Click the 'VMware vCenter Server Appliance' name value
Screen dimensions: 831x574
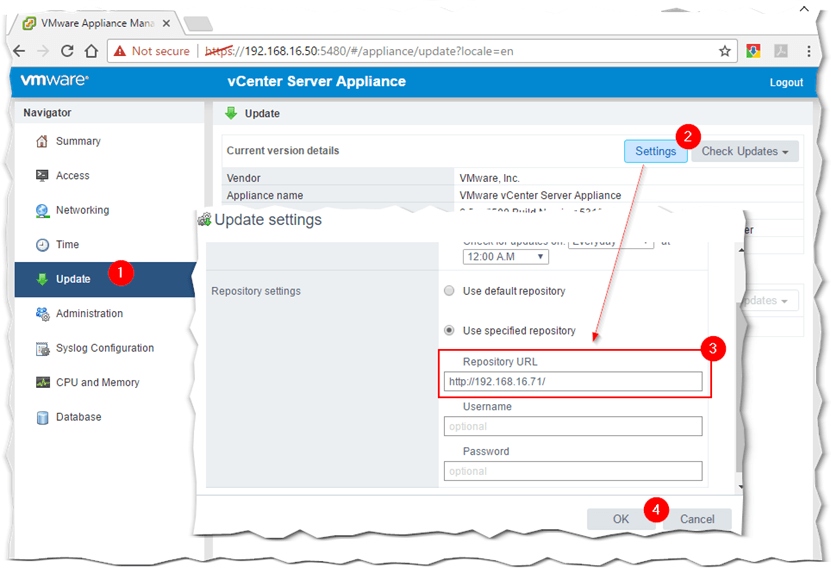coord(540,196)
